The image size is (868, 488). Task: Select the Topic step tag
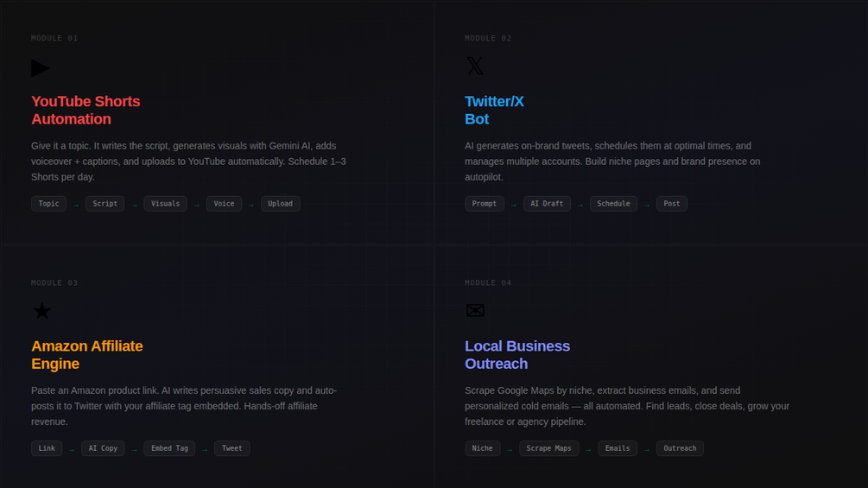(x=48, y=204)
